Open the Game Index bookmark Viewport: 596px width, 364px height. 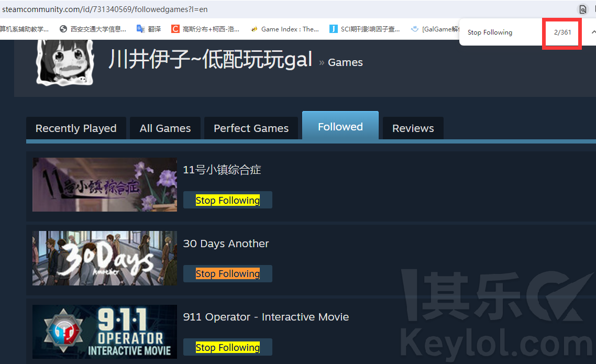pos(285,29)
